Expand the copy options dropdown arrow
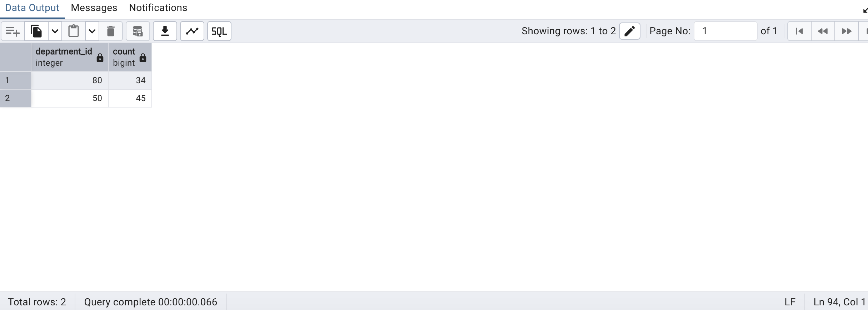The height and width of the screenshot is (310, 868). pos(55,31)
